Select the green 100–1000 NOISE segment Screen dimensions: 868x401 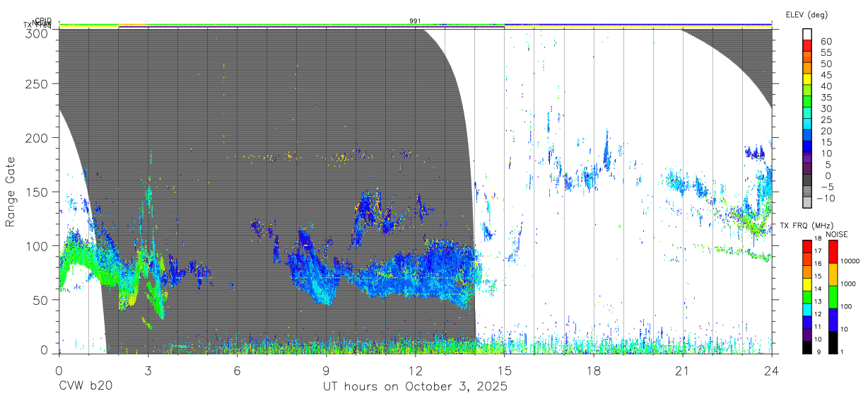(x=832, y=296)
